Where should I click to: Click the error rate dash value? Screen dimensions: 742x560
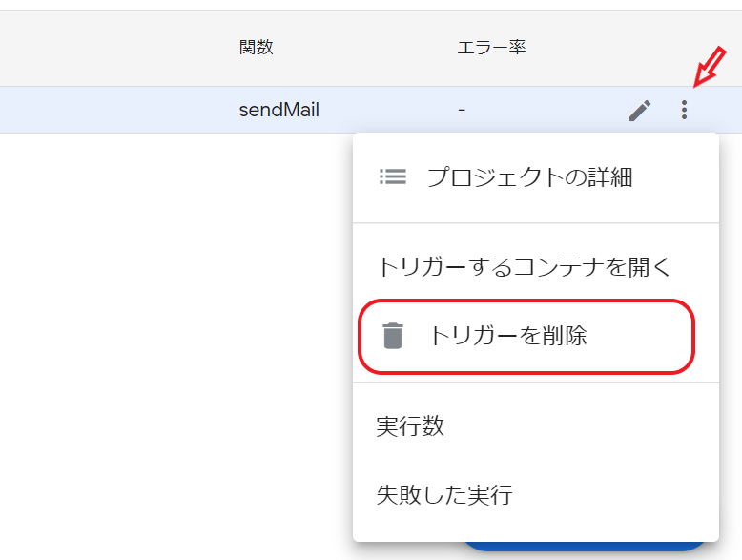point(462,110)
